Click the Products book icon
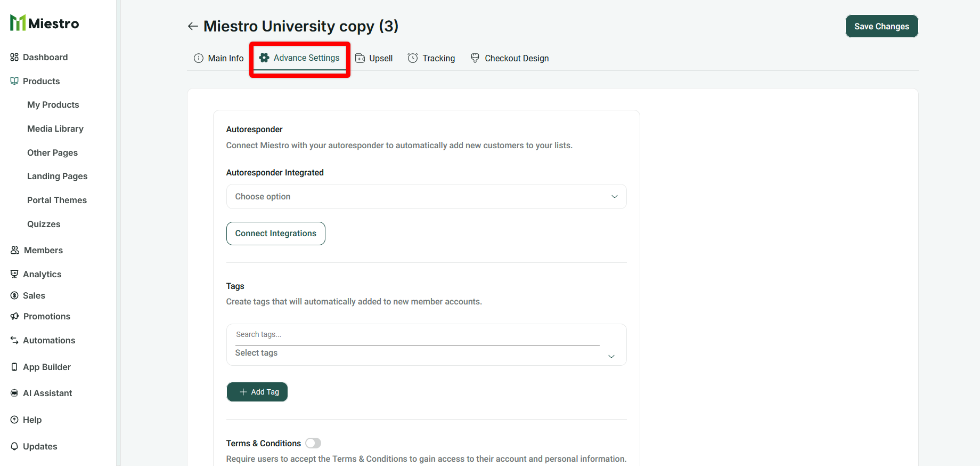 click(14, 81)
